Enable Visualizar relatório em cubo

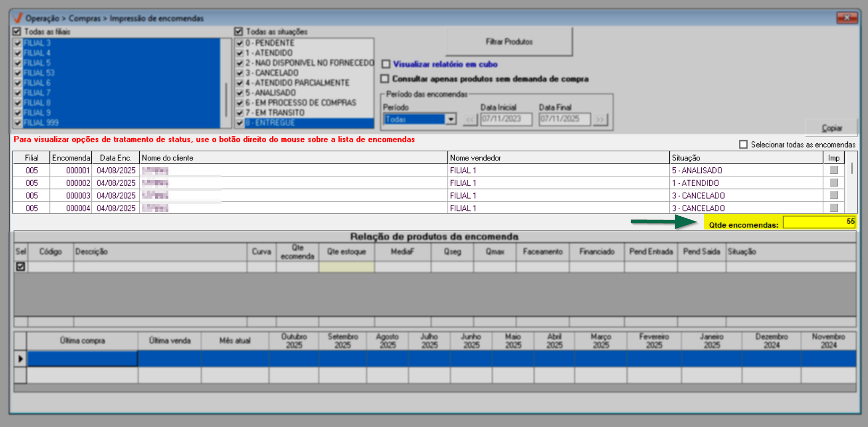point(386,64)
